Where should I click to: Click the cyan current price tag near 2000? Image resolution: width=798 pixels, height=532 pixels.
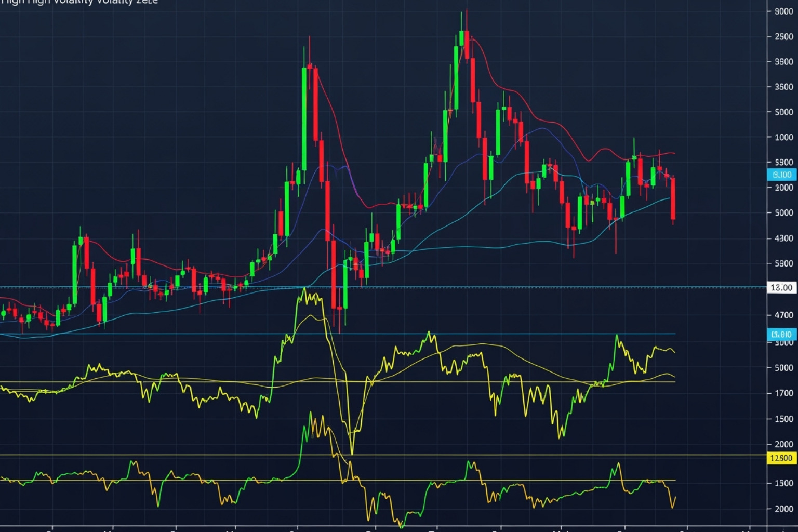point(781,175)
